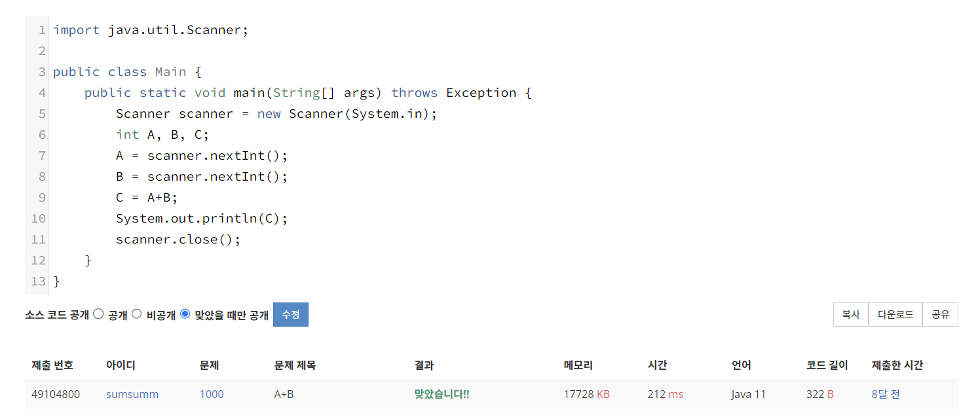This screenshot has width=980, height=417.
Task: Select the 비공개 radio button
Action: tap(136, 314)
